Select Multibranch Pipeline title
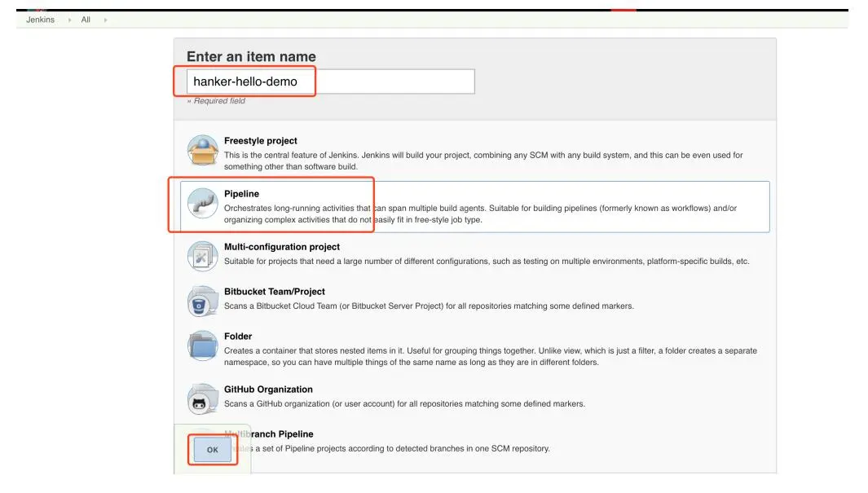This screenshot has height=493, width=868. (269, 434)
